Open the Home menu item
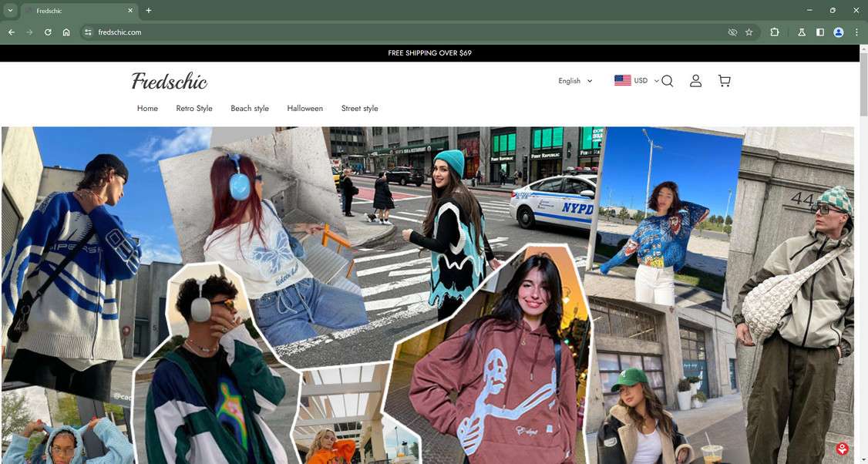The image size is (868, 464). coord(147,109)
